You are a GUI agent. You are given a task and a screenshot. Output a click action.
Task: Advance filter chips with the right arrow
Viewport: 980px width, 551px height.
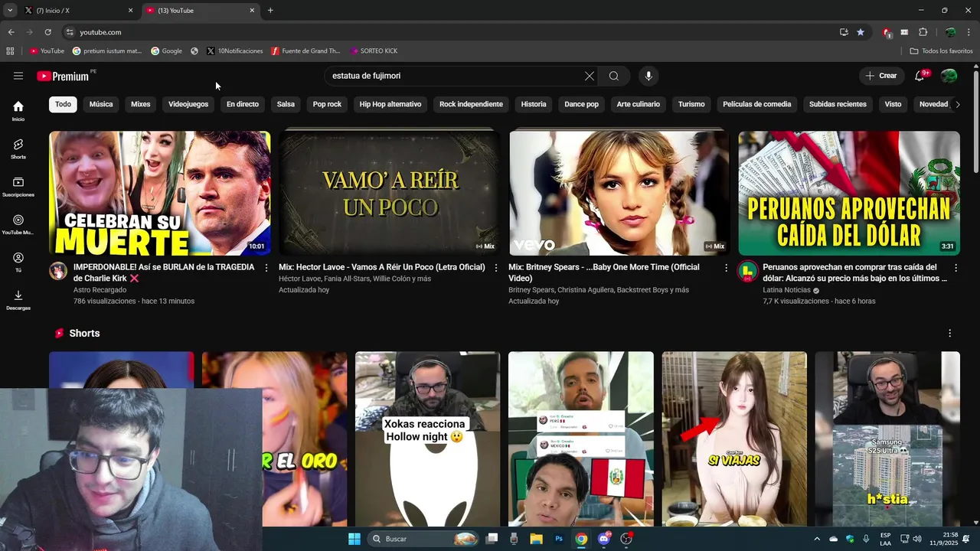pyautogui.click(x=957, y=104)
